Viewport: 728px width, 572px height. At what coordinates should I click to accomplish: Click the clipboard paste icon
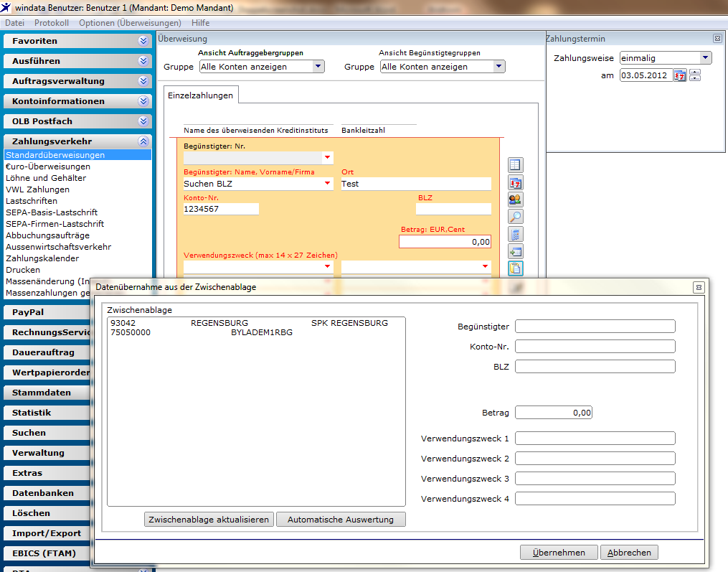tap(516, 268)
